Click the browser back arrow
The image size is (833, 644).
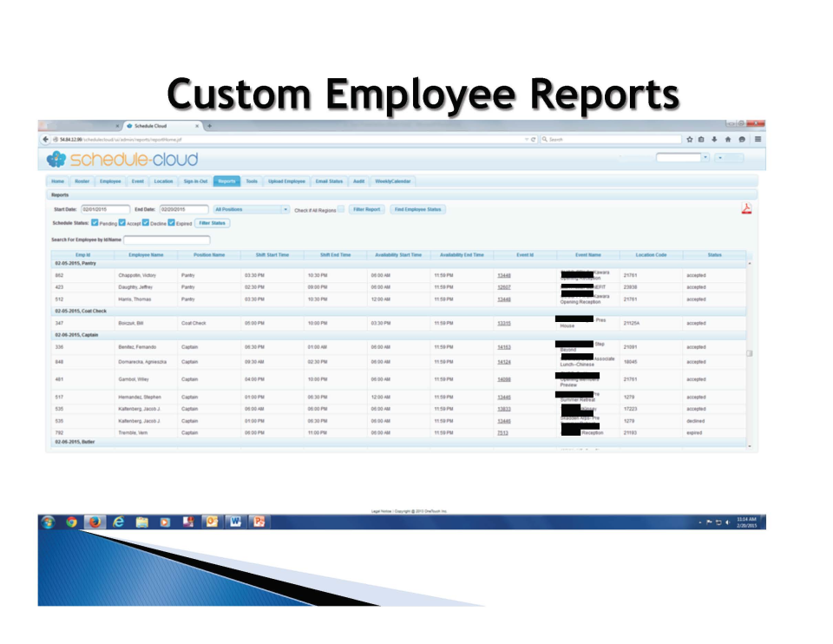pyautogui.click(x=45, y=138)
